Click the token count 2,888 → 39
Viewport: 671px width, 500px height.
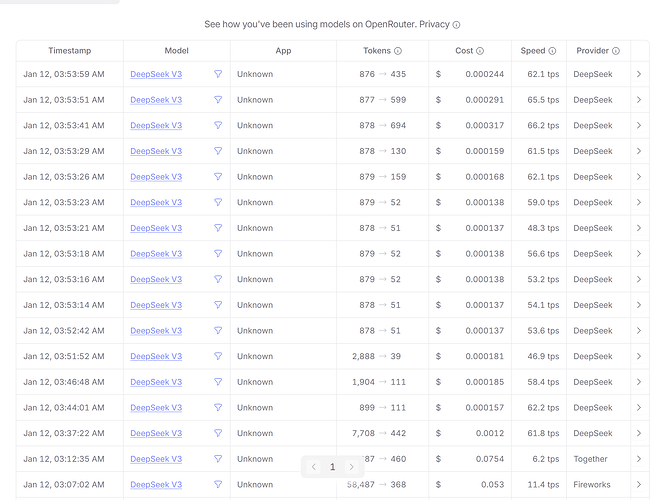click(x=377, y=356)
